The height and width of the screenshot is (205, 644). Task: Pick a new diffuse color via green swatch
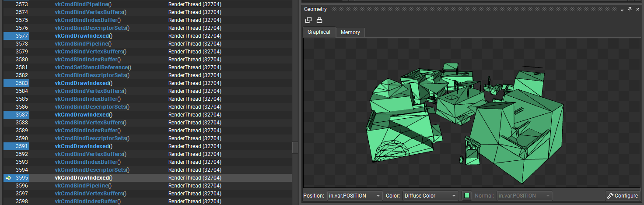tap(467, 196)
